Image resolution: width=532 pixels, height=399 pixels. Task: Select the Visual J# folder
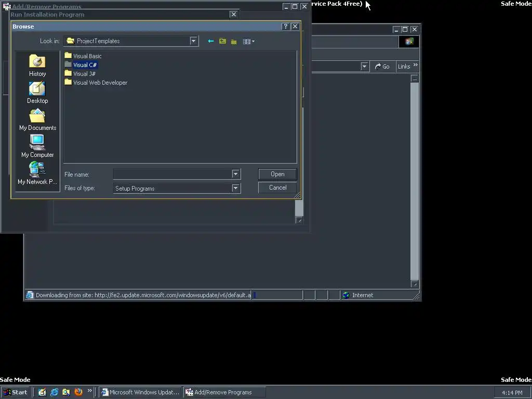coord(80,74)
